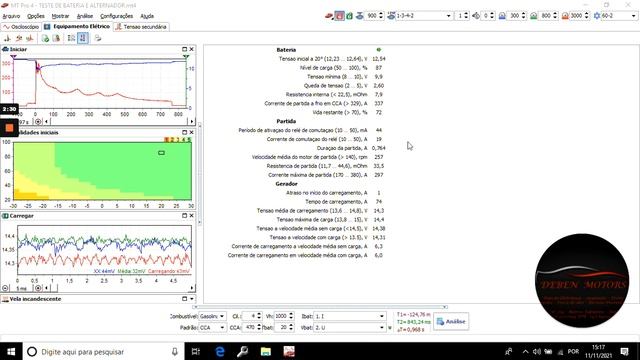
Task: Click the CCA input field showing 470
Action: [249, 327]
